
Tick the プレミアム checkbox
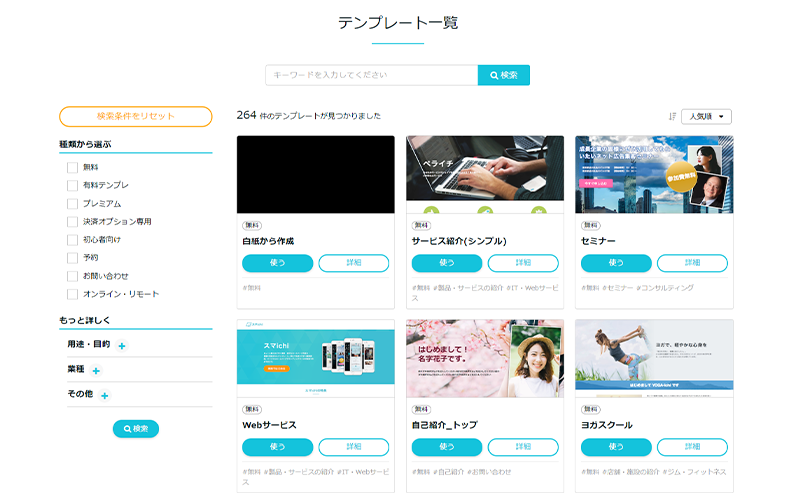coord(72,204)
